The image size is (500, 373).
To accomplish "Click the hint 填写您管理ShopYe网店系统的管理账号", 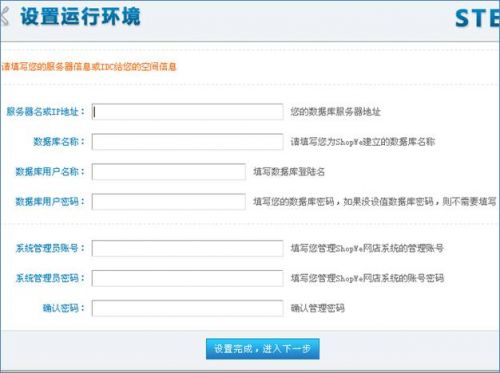I will (x=367, y=248).
